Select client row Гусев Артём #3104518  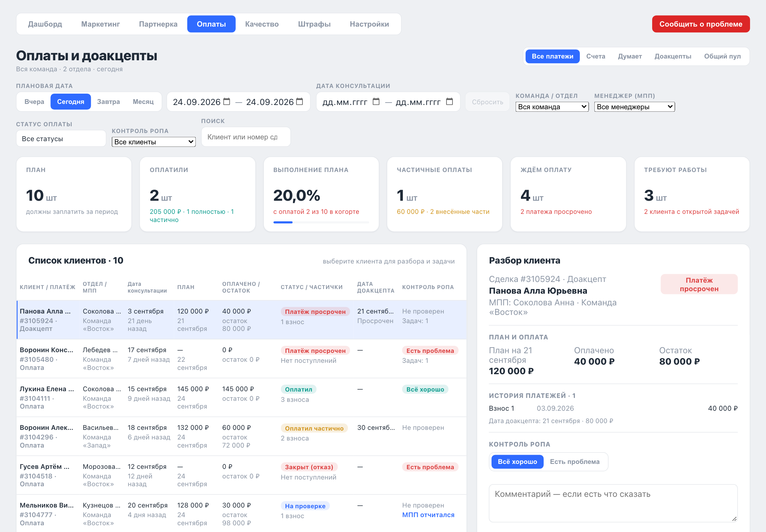241,475
